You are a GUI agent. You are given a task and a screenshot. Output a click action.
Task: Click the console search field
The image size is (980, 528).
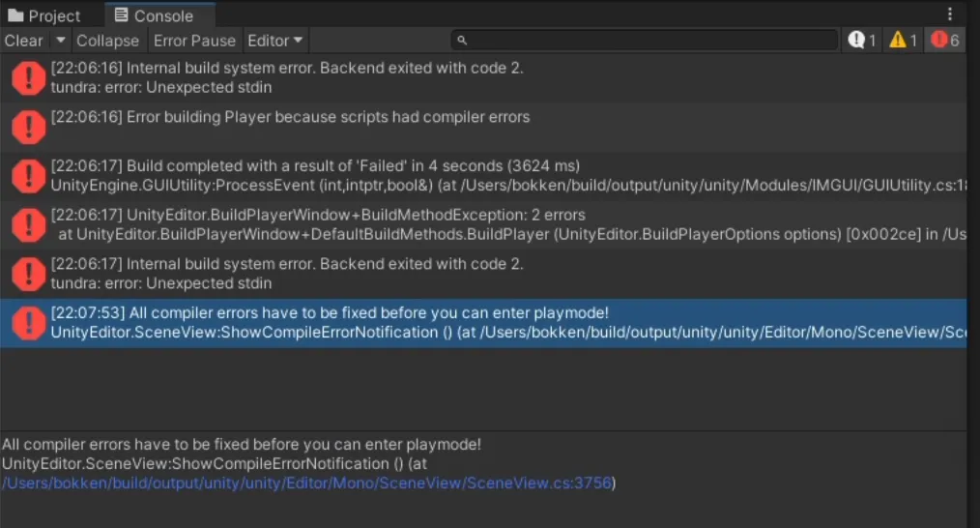pyautogui.click(x=645, y=40)
